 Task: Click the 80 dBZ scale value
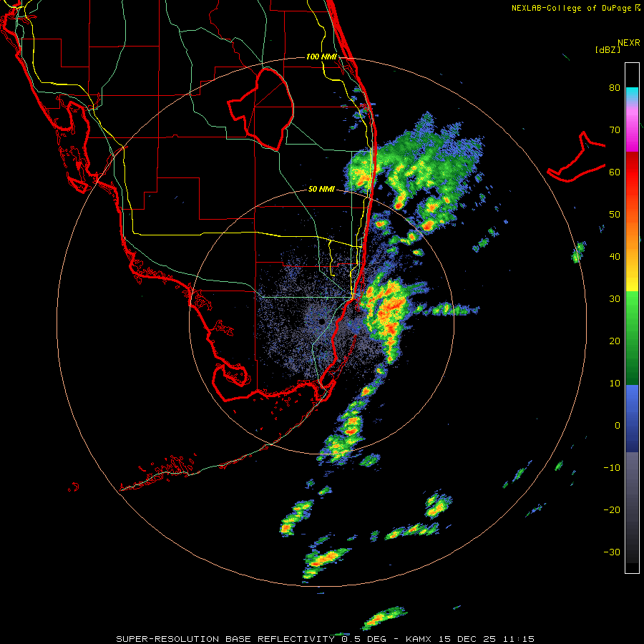click(x=615, y=88)
